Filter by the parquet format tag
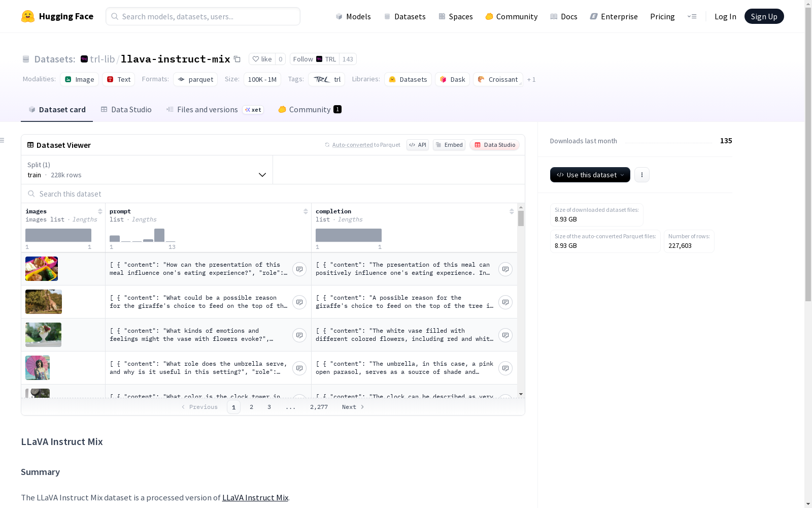Screen dimensions: 812x508 click(195, 79)
